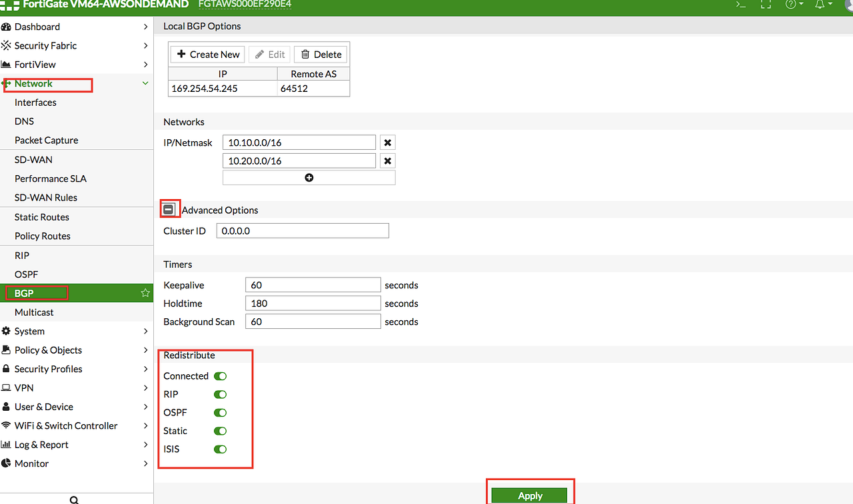Add a new IP/Netmask row with plus
The width and height of the screenshot is (853, 504).
click(x=309, y=178)
